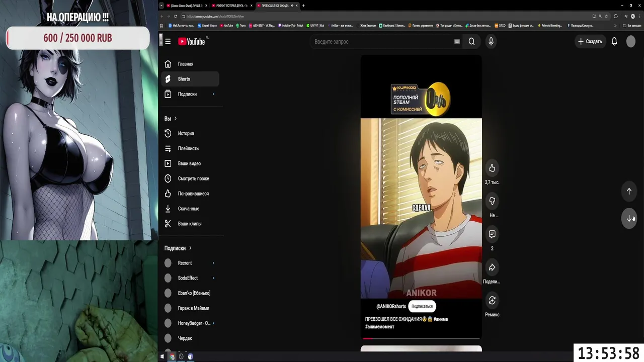This screenshot has height=362, width=644.
Task: Open the notifications bell
Action: point(614,42)
